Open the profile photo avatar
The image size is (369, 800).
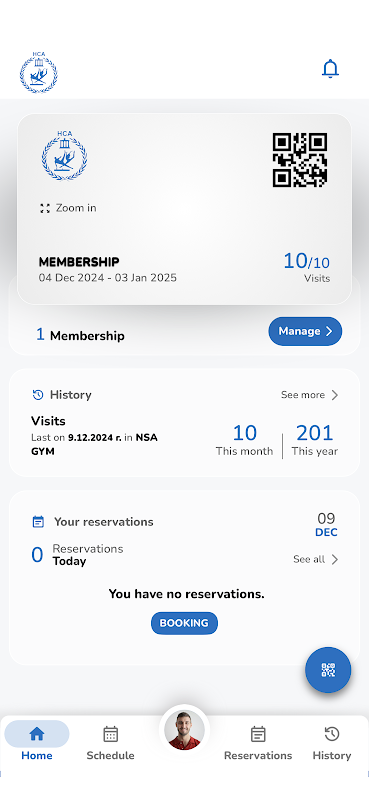pos(184,730)
